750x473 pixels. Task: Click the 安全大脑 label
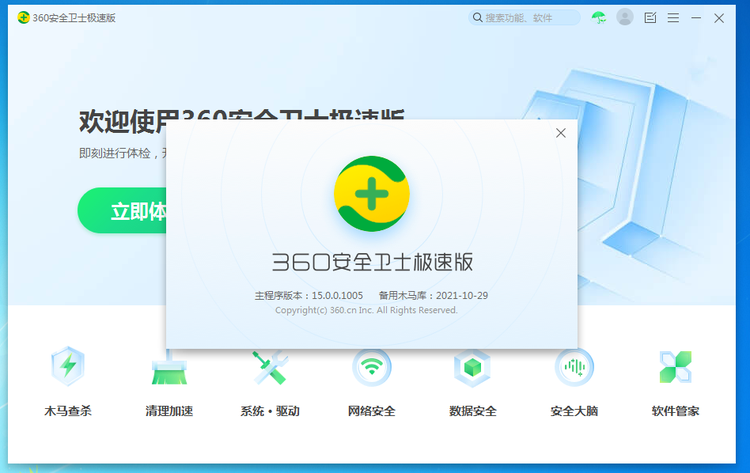pos(574,411)
